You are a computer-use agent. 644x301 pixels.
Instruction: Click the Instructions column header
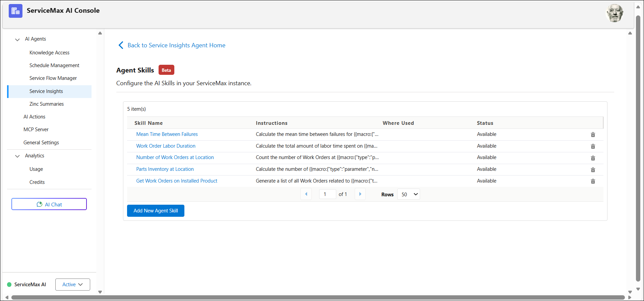coord(272,123)
